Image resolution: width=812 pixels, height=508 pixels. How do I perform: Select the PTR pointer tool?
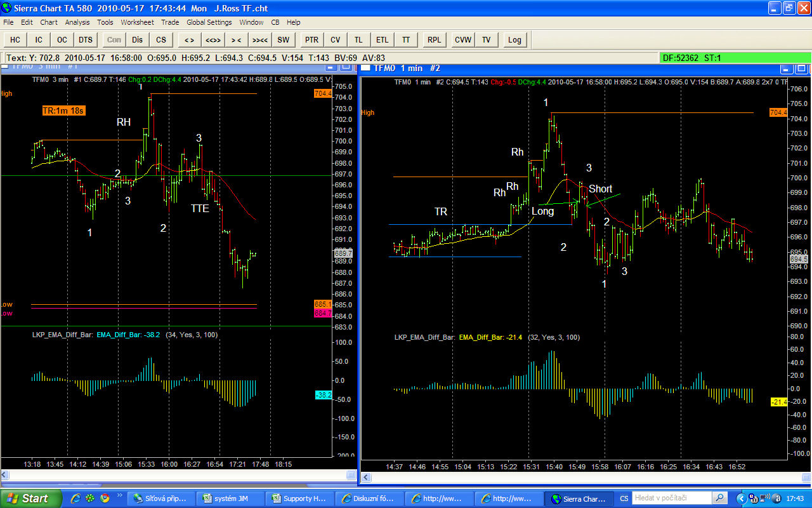tap(311, 39)
